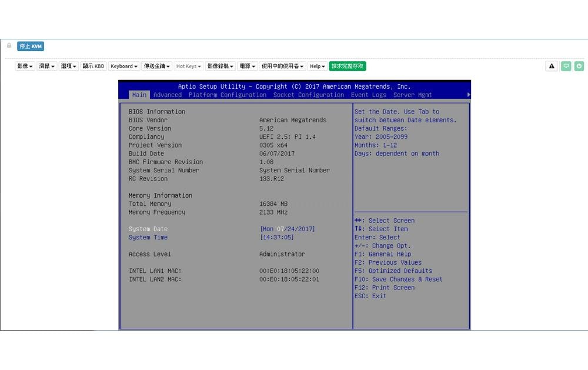Click the green monitor status icon
This screenshot has width=588, height=370.
[x=566, y=66]
